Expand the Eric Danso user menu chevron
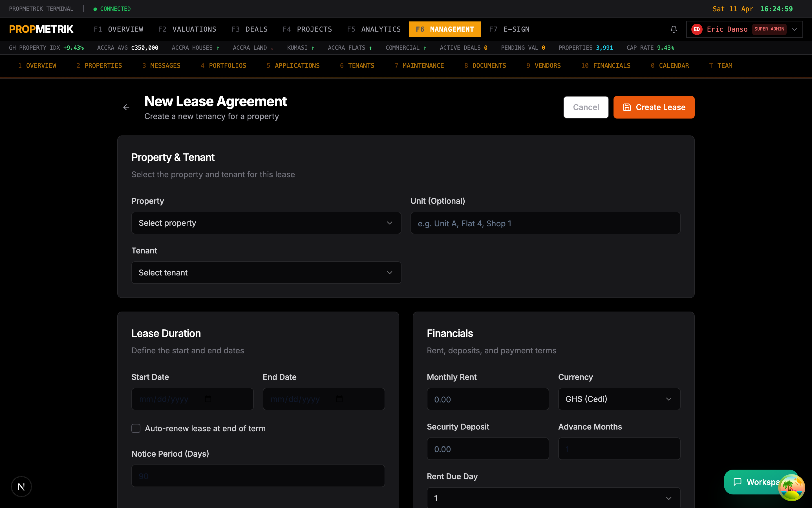Viewport: 812px width, 508px height. pyautogui.click(x=794, y=29)
